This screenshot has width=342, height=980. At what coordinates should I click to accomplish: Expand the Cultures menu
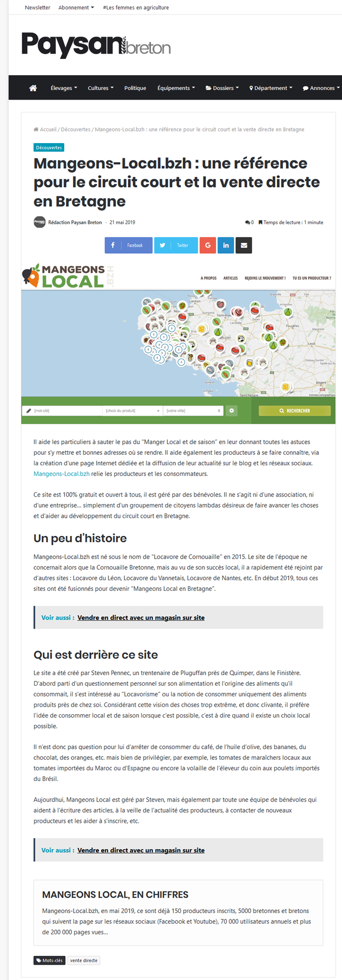101,88
